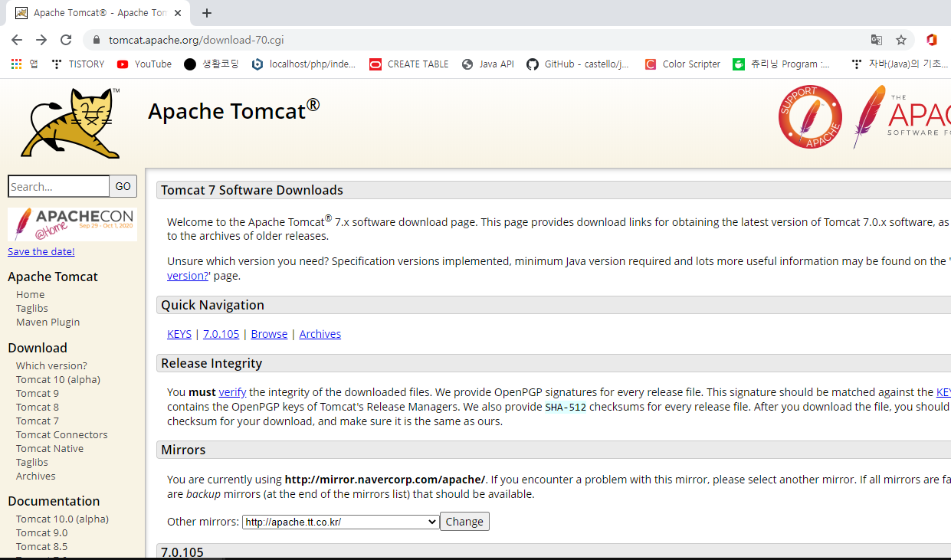
Task: Open a new tab with the plus button
Action: 207,13
